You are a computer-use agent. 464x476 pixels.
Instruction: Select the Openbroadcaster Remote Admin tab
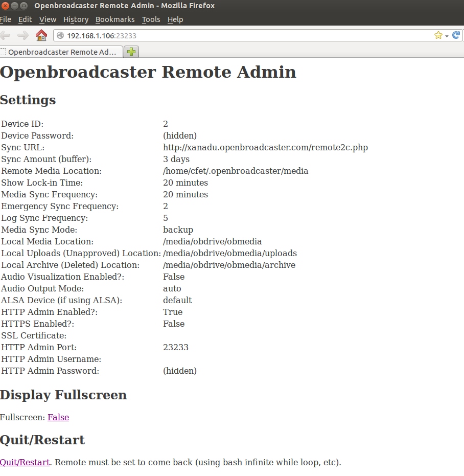[x=61, y=52]
